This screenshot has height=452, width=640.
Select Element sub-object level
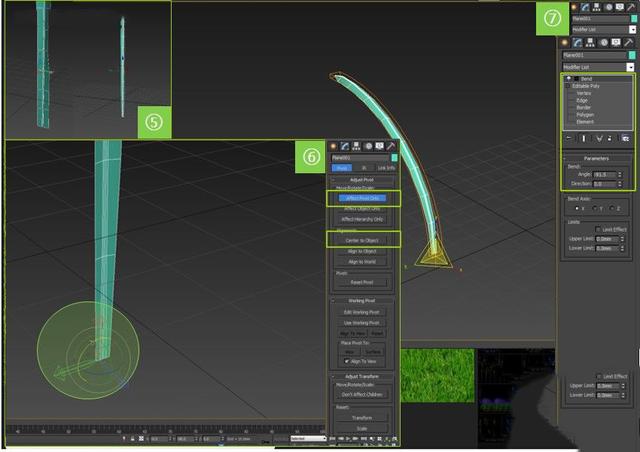585,122
